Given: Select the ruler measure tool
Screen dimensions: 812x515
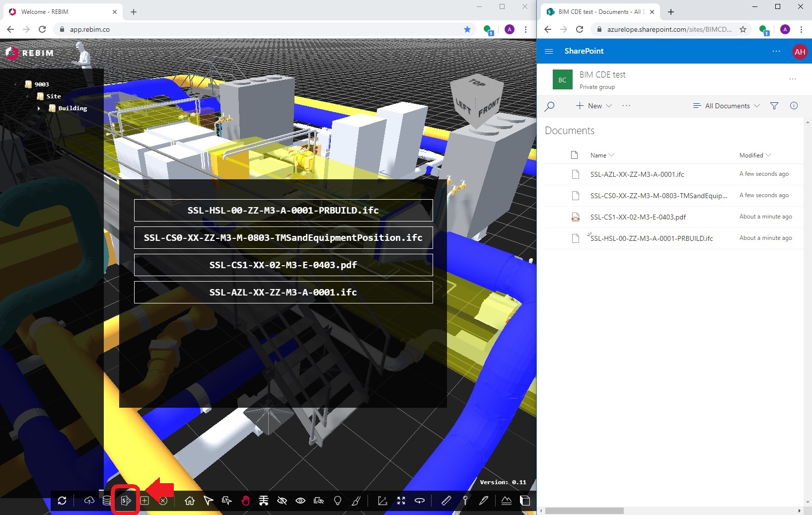Looking at the screenshot, I should point(446,501).
